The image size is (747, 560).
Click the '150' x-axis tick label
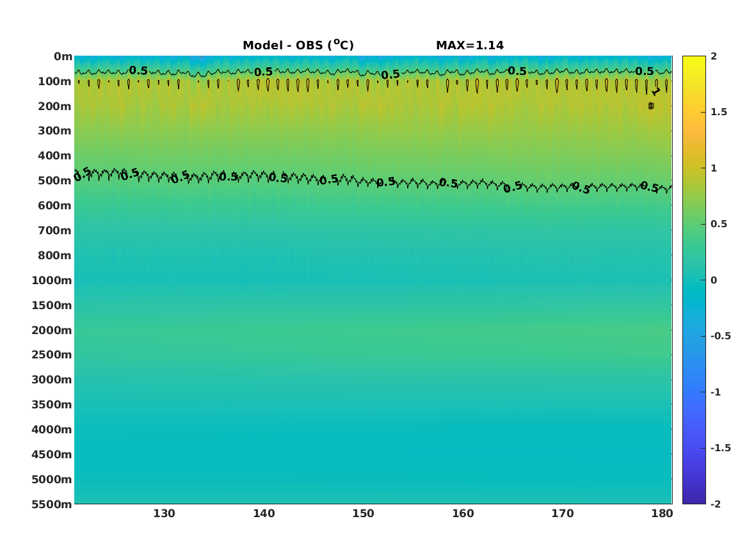364,513
